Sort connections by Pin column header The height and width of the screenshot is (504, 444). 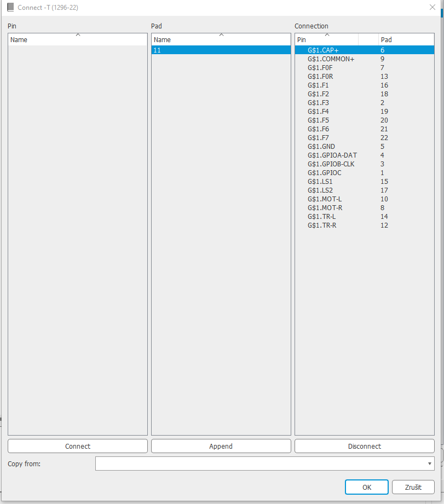(326, 39)
